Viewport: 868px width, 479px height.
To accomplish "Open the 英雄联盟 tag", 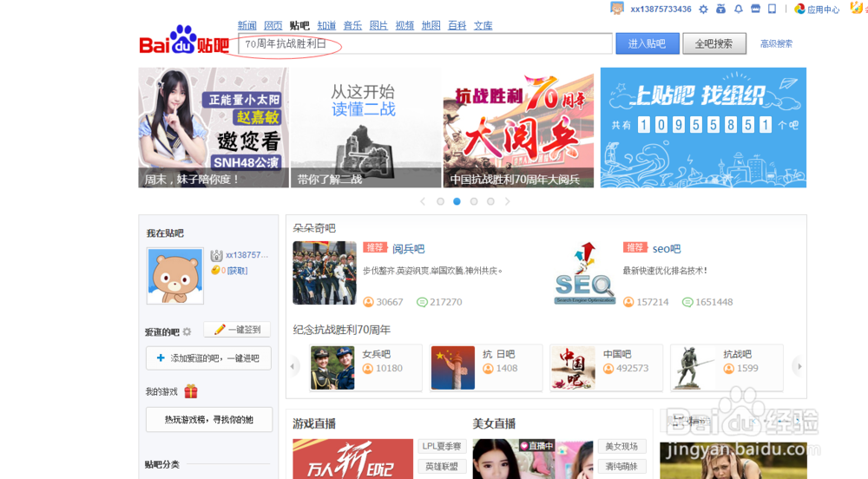I will tap(442, 466).
